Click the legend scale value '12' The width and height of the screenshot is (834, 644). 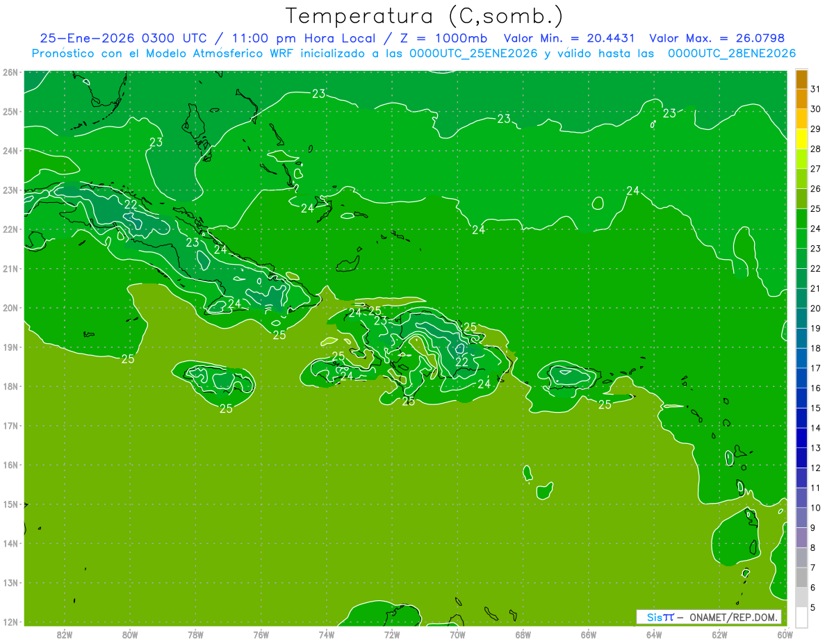815,468
